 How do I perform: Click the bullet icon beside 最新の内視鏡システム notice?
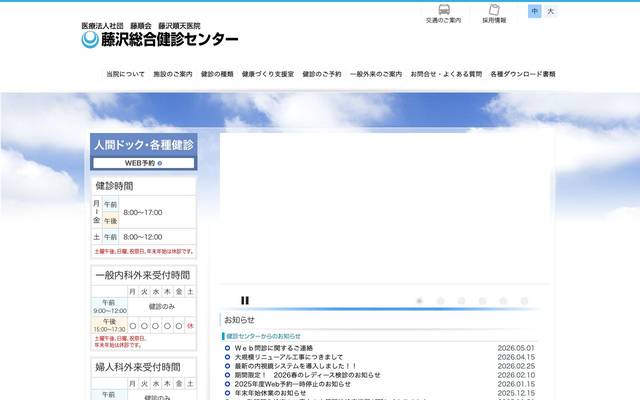227,366
